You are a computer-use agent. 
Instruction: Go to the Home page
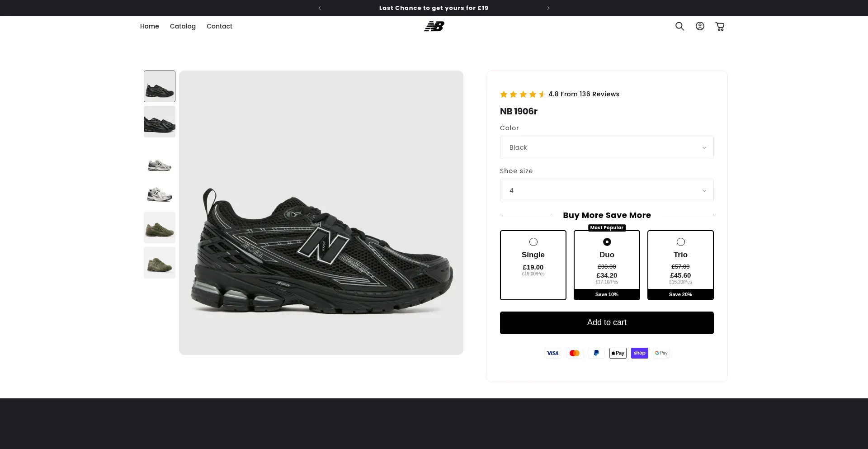point(150,26)
